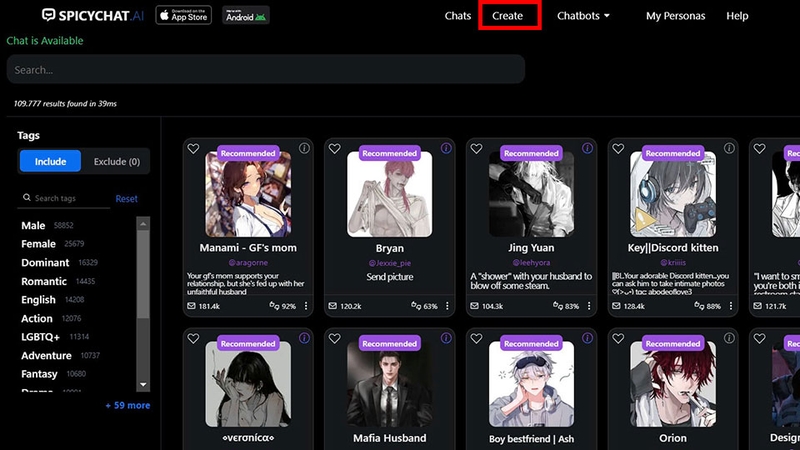Open creator profile @kriiiis
Image resolution: width=800 pixels, height=450 pixels.
(673, 263)
